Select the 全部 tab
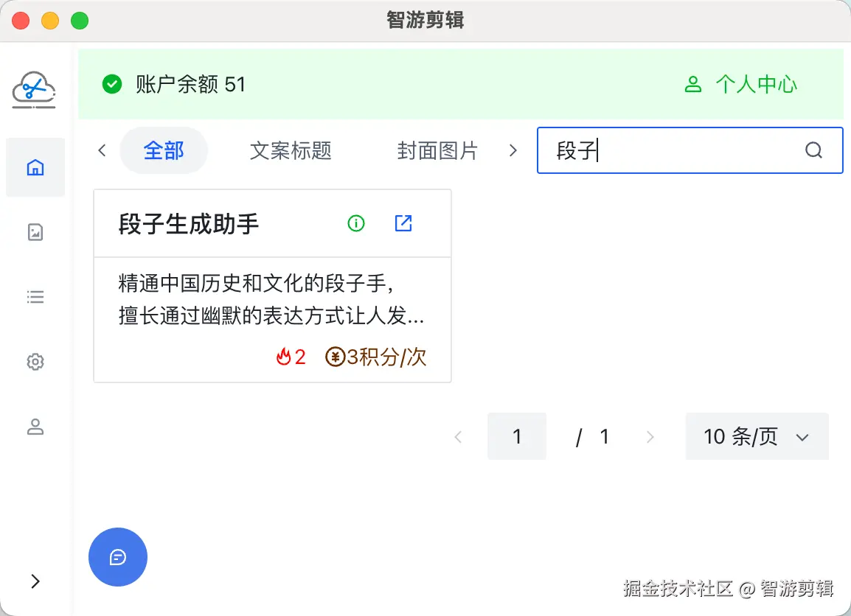The image size is (851, 616). pos(164,151)
